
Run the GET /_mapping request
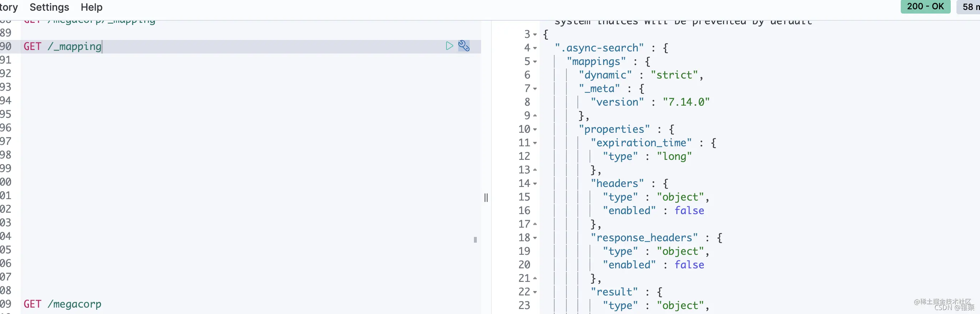449,46
